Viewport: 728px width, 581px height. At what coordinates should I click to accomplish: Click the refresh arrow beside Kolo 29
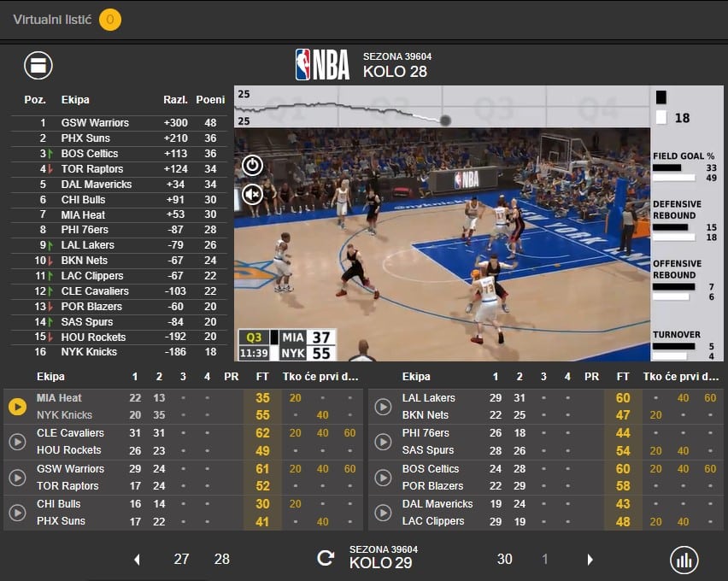pos(326,559)
